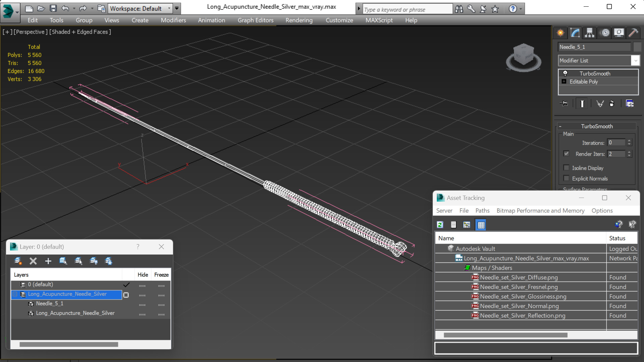This screenshot has width=644, height=362.
Task: Click the [Shaded + Edged Faces] viewport label
Action: [80, 32]
